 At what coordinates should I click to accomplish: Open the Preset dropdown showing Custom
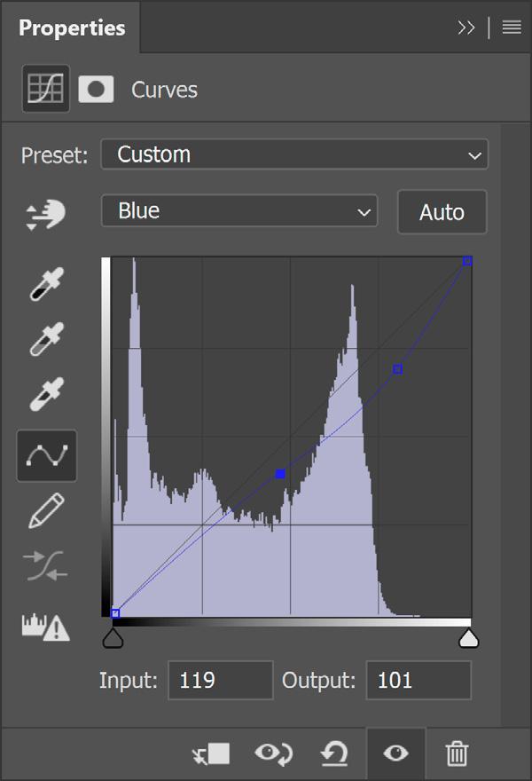(293, 154)
